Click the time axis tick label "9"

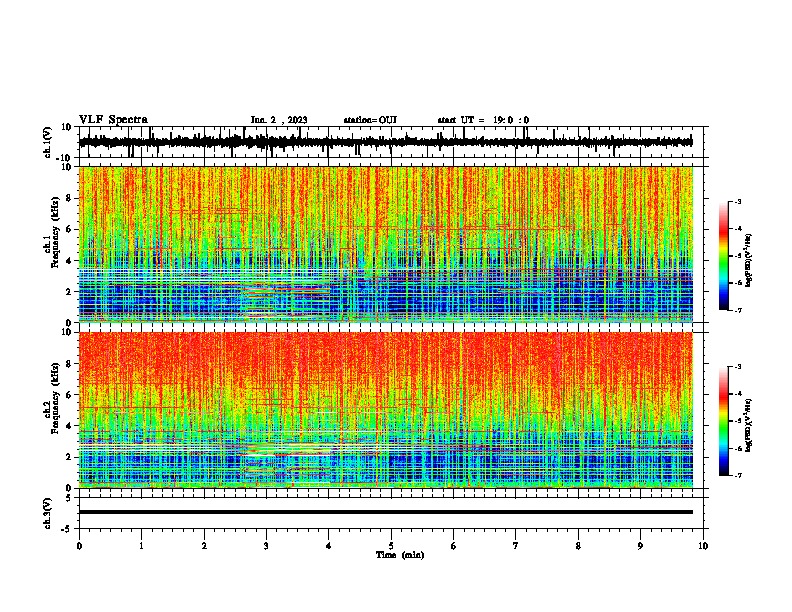coord(640,546)
